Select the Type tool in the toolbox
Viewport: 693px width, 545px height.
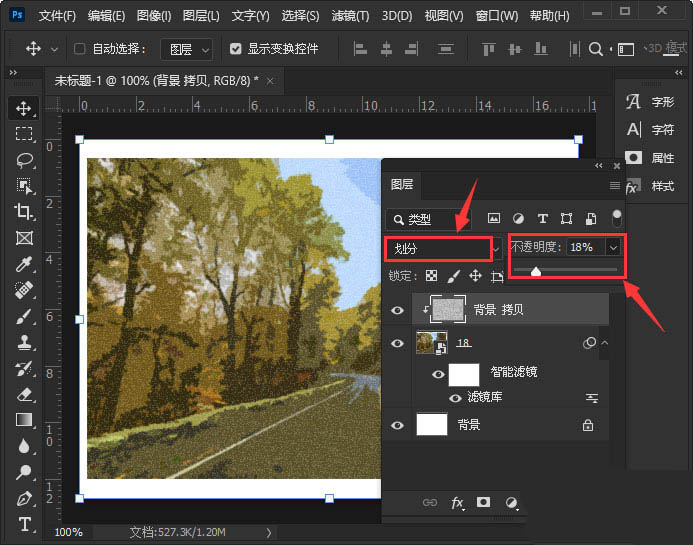24,524
